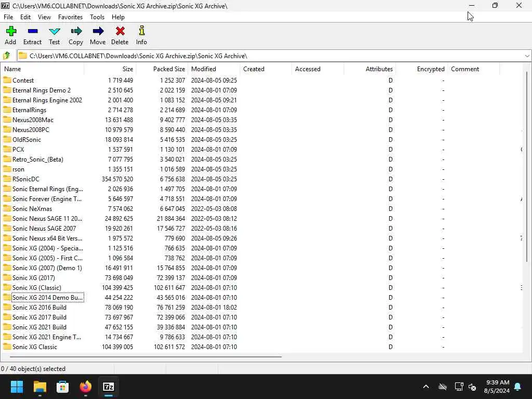Image resolution: width=532 pixels, height=399 pixels.
Task: Click muted speaker tray icon
Action: coord(472,387)
